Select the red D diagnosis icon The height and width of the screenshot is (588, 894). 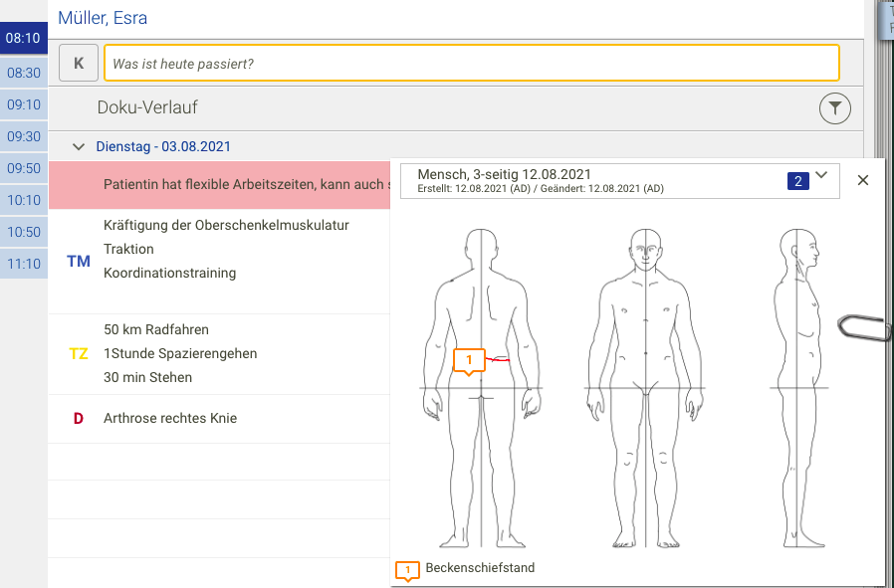click(78, 418)
